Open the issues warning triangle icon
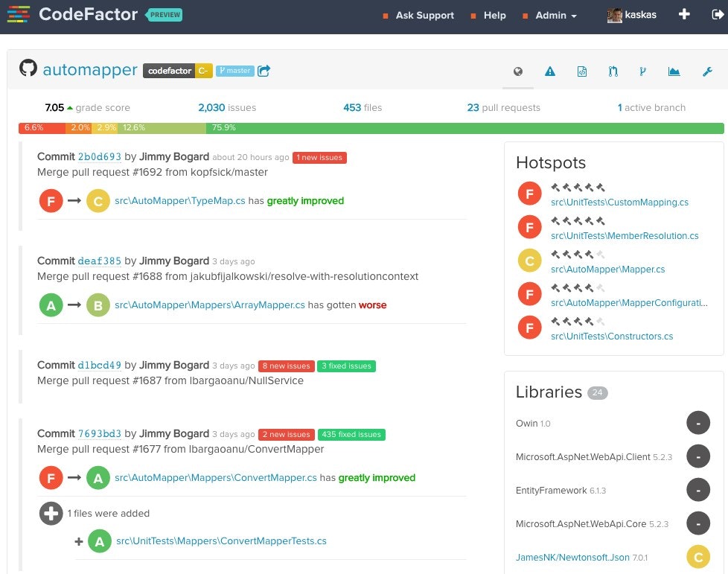728x574 pixels. click(x=549, y=71)
